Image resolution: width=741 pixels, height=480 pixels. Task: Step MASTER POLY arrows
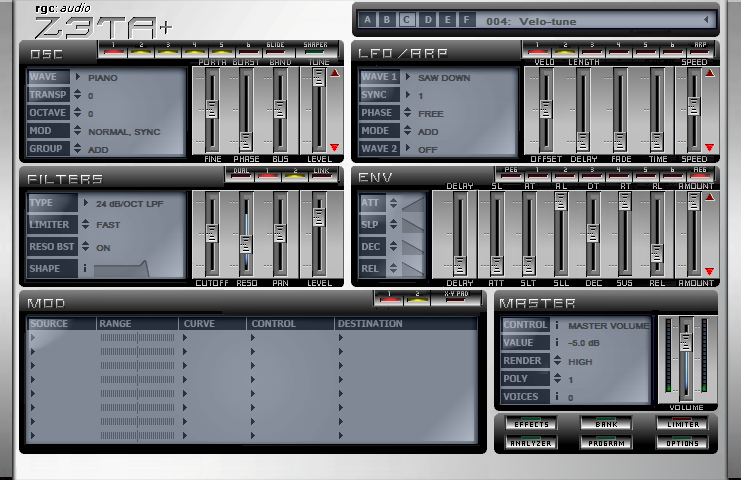(558, 378)
